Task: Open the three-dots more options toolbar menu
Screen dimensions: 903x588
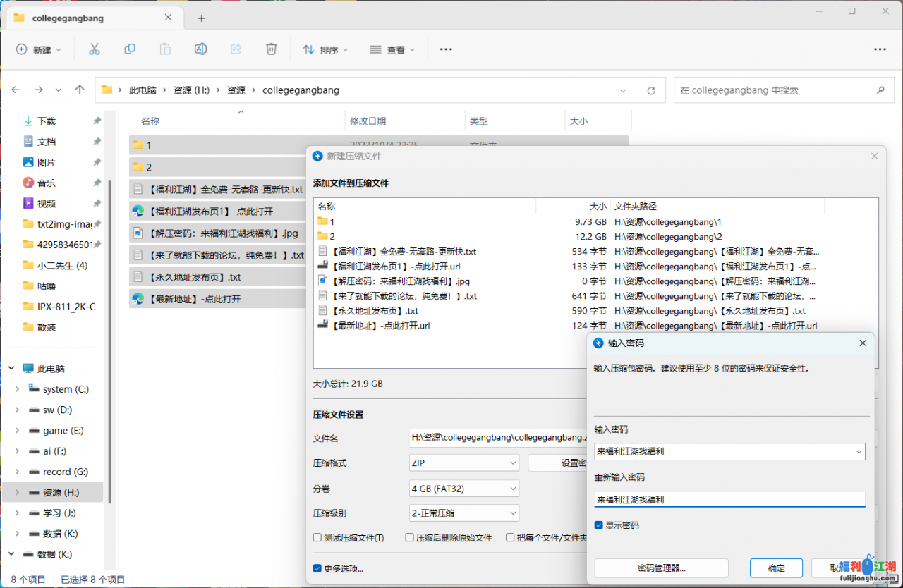Action: coord(446,49)
